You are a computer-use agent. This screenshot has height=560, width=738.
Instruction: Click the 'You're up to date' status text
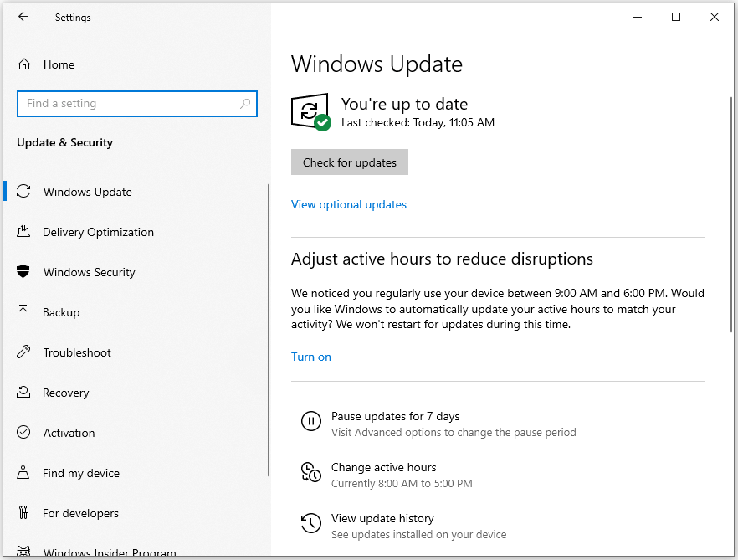(404, 104)
